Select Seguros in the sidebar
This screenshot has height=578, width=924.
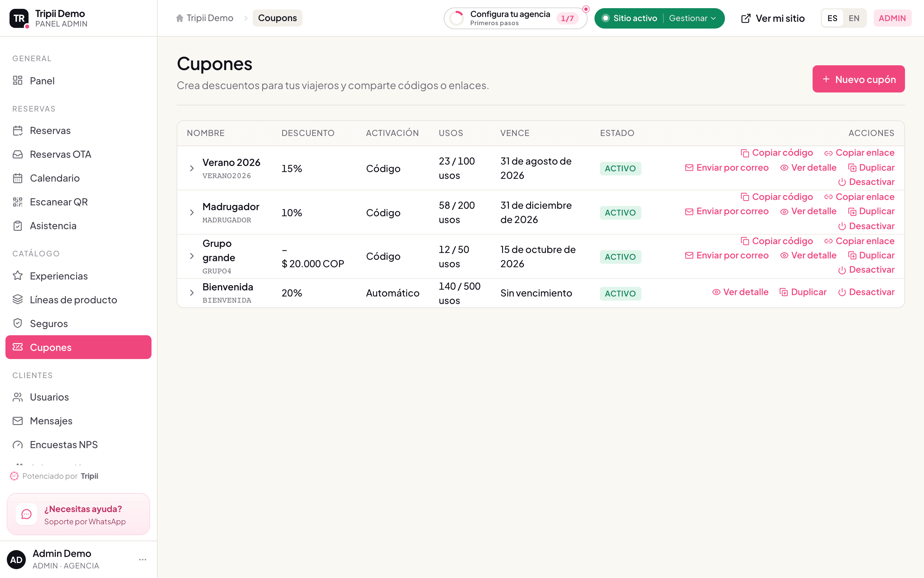click(78, 323)
